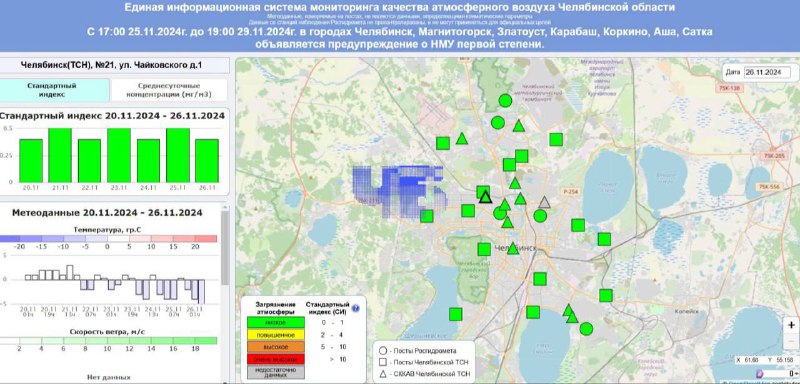Viewport: 800px width, 384px height.
Task: Click the 26.11 bar in index chart
Action: click(207, 161)
